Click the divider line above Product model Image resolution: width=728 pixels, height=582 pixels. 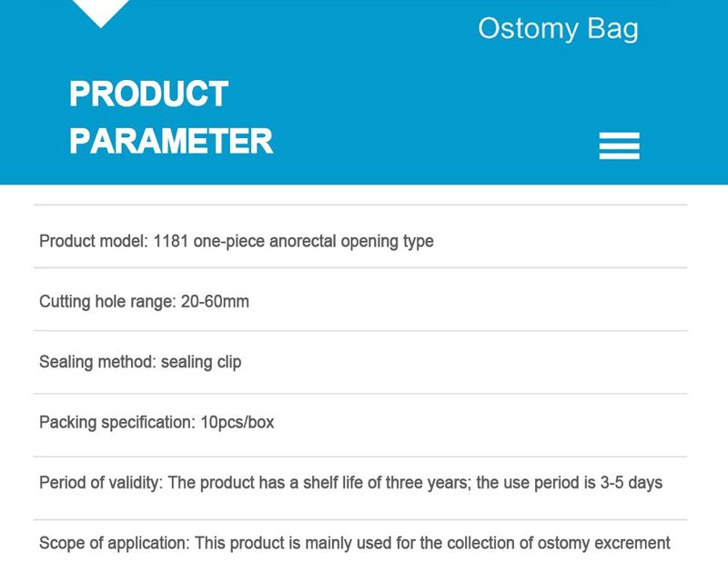pyautogui.click(x=360, y=206)
